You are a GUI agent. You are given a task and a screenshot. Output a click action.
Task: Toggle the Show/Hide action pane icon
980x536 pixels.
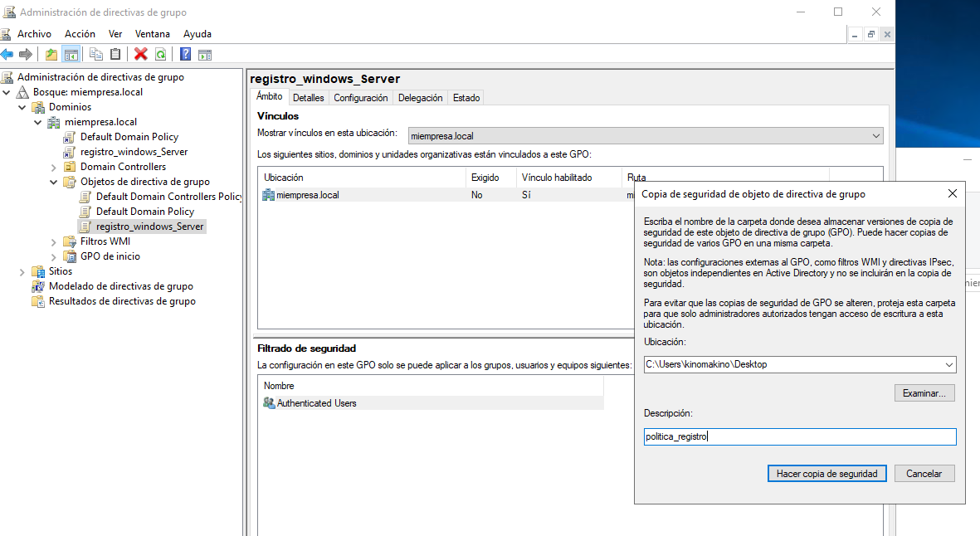coord(204,55)
